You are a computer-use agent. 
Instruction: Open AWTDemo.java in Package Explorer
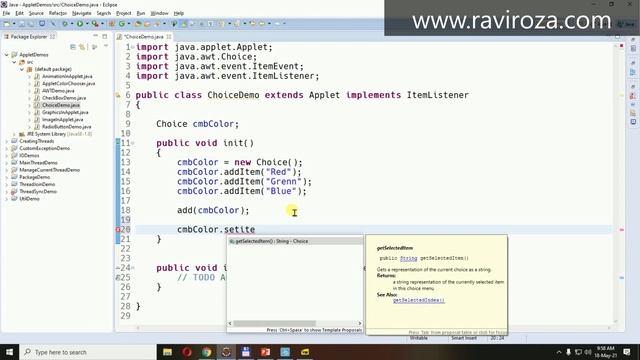tap(58, 91)
